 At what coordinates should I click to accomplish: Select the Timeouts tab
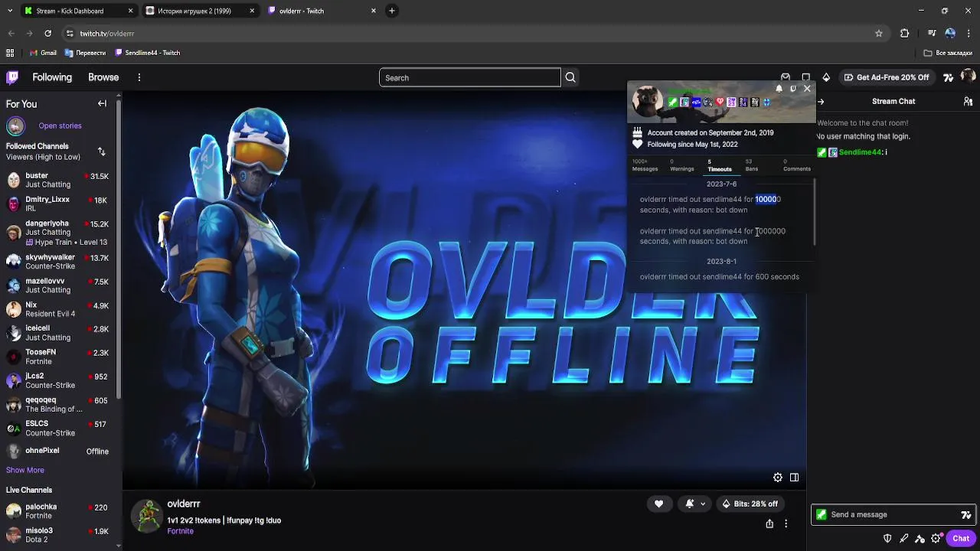(719, 165)
